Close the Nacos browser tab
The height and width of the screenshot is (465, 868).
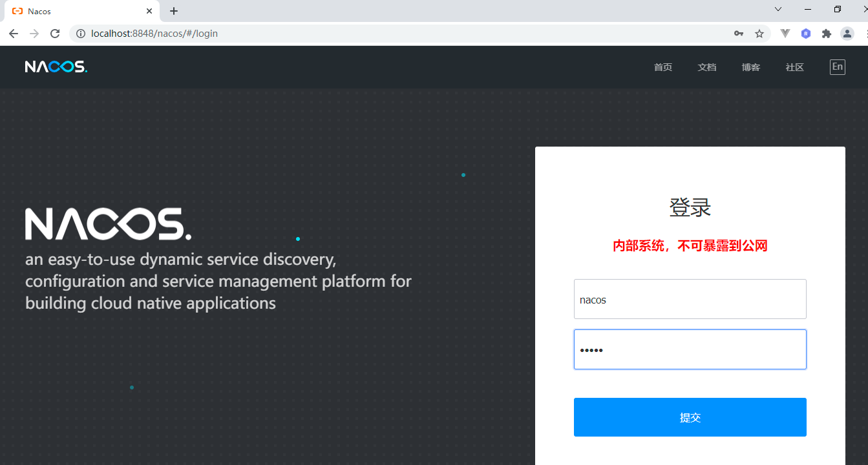[149, 11]
